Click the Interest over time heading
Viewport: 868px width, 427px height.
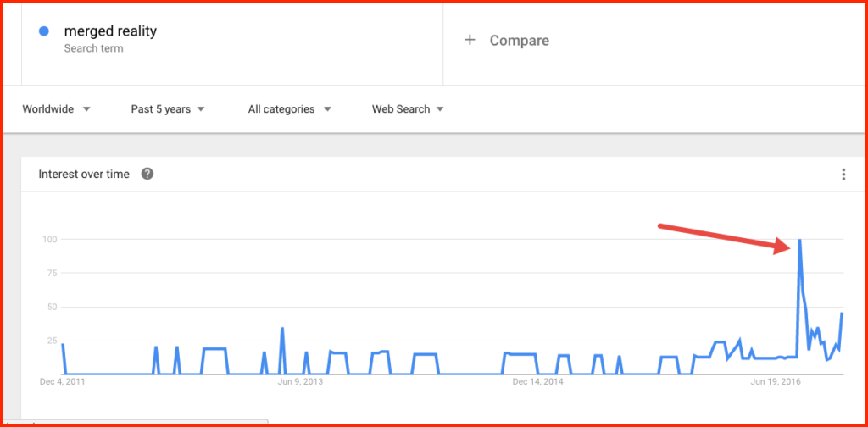click(84, 175)
